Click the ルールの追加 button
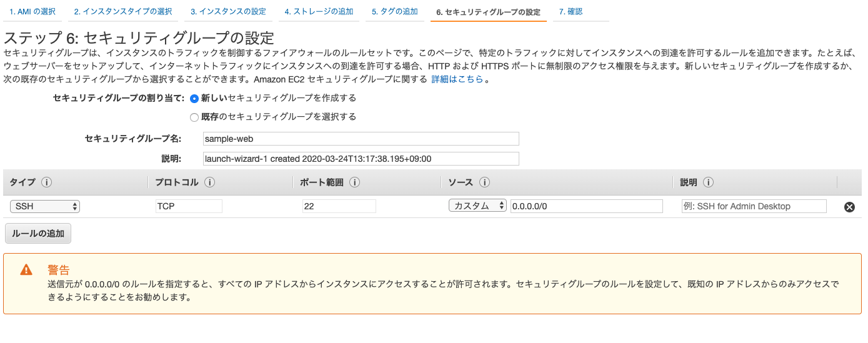The height and width of the screenshot is (343, 868). pos(38,234)
